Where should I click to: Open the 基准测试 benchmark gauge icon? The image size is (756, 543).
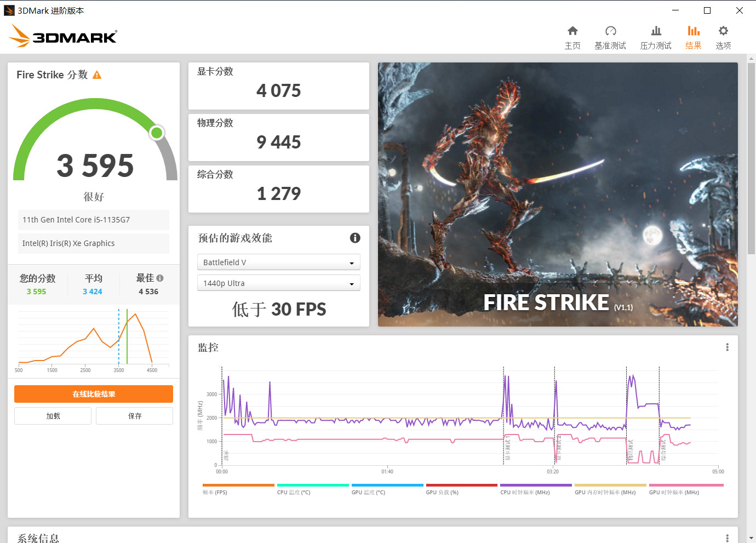click(x=610, y=31)
